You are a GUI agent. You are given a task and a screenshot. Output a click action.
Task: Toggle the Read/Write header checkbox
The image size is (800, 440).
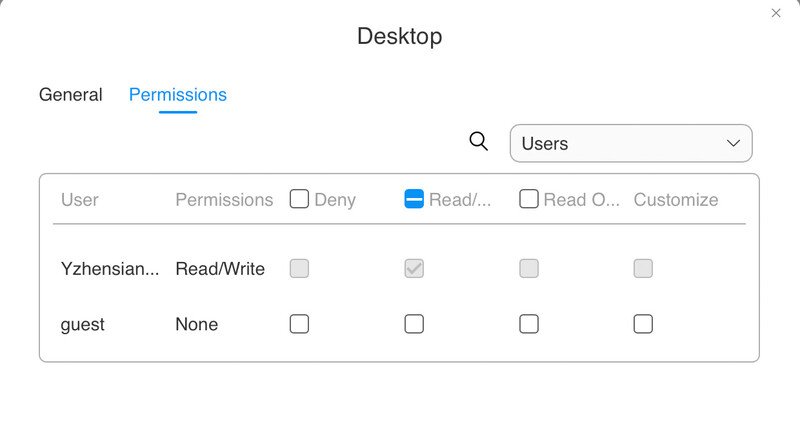coord(414,199)
